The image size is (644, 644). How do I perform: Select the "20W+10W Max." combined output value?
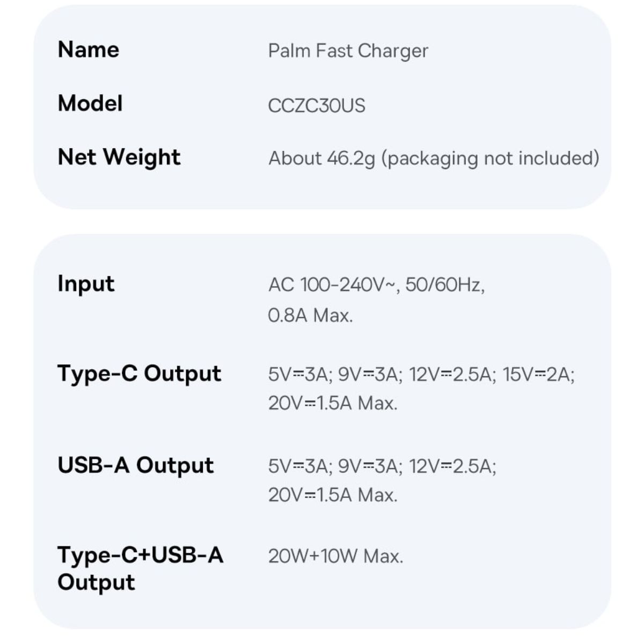point(335,556)
